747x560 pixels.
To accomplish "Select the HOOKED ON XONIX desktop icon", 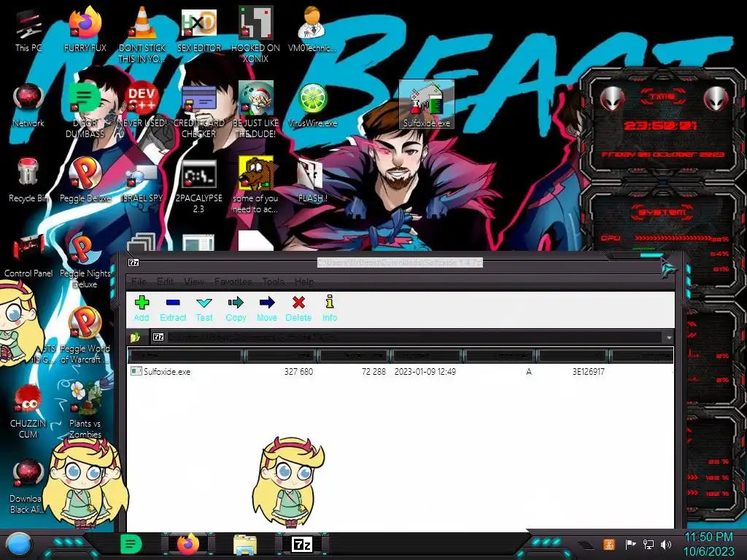I will point(255,35).
